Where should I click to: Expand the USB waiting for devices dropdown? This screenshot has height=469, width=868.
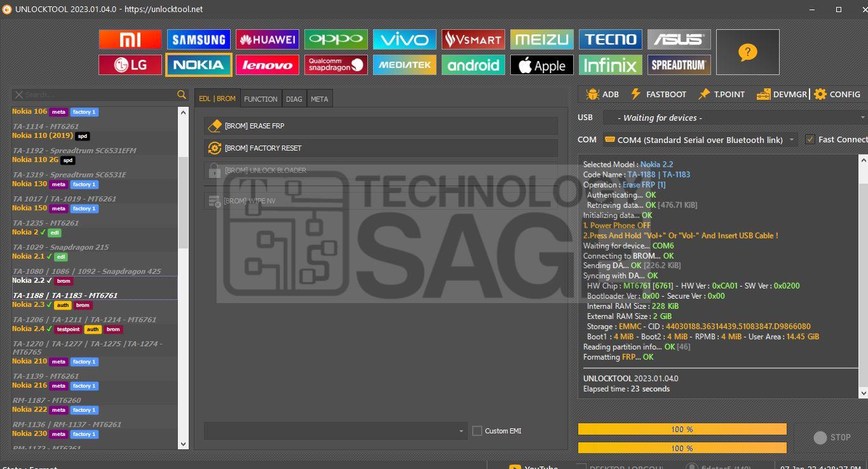[734, 118]
